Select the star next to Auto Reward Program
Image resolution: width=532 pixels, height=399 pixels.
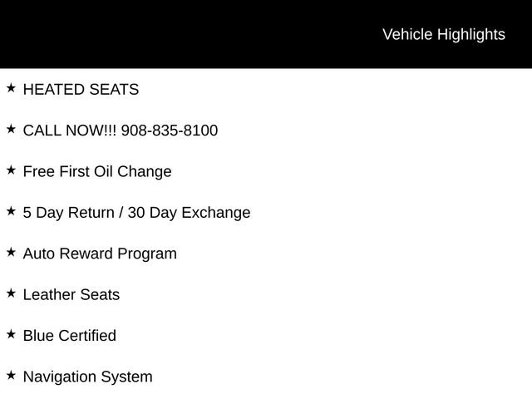tap(11, 252)
